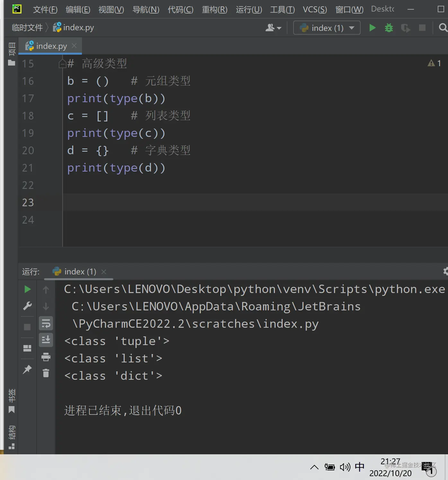Image resolution: width=448 pixels, height=480 pixels.
Task: Close the index.py editor tab
Action: pos(74,46)
